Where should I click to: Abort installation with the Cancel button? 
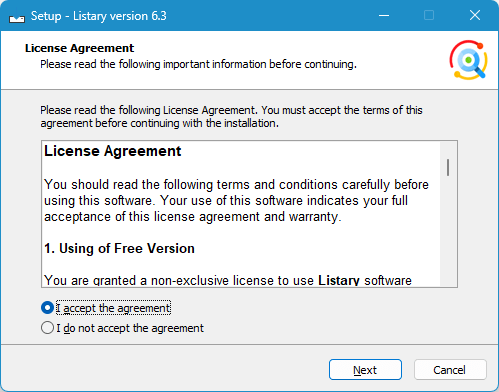tap(450, 370)
